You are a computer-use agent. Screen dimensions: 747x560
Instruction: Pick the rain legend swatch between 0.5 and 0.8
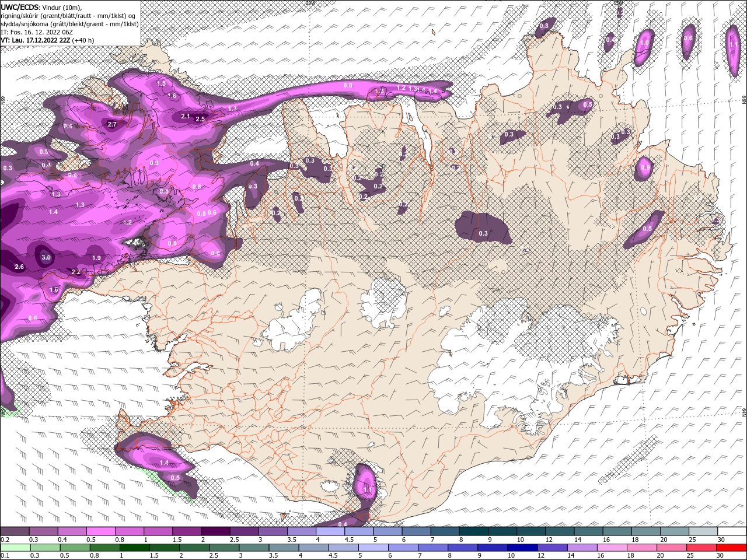tap(75, 548)
